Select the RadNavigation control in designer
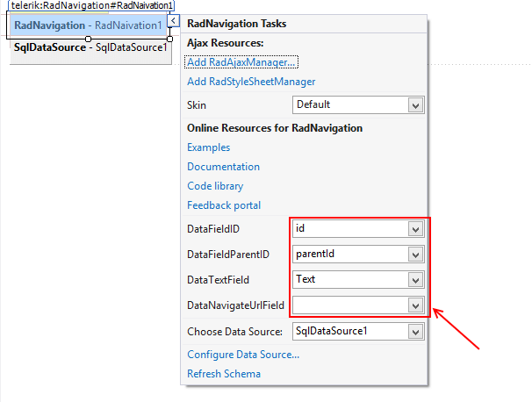This screenshot has width=532, height=402. point(88,25)
